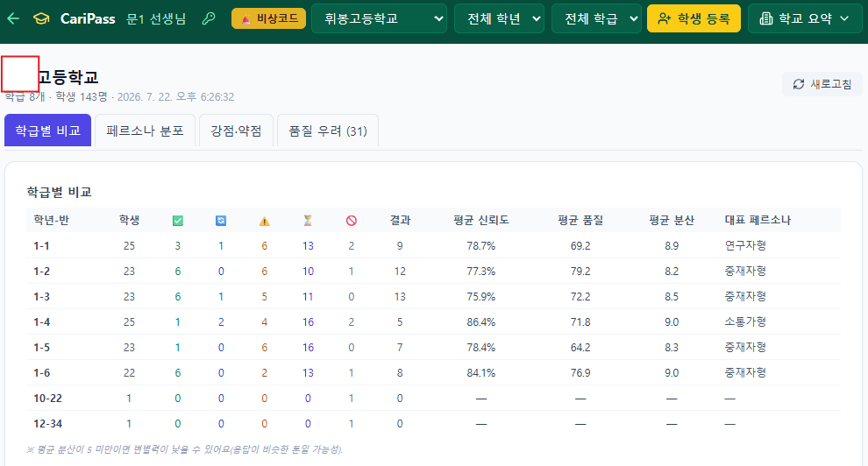Screen dimensions: 868x466
Task: Select the 1-4 class row label
Action: [x=41, y=322]
